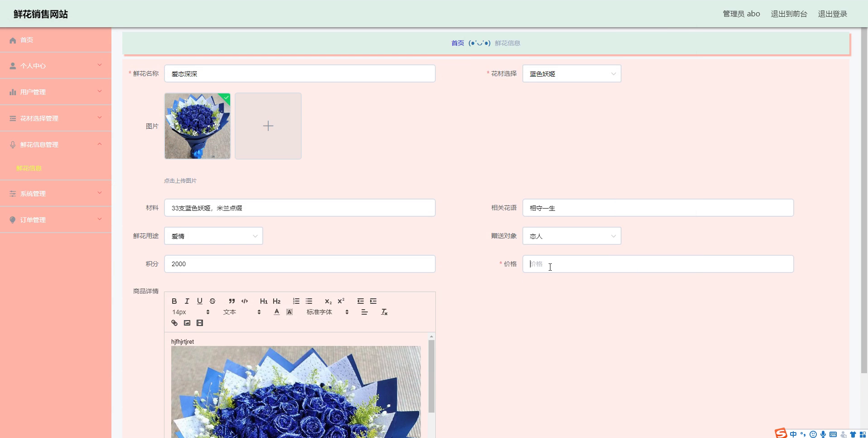Insert a hyperlink in the editor

coord(174,323)
